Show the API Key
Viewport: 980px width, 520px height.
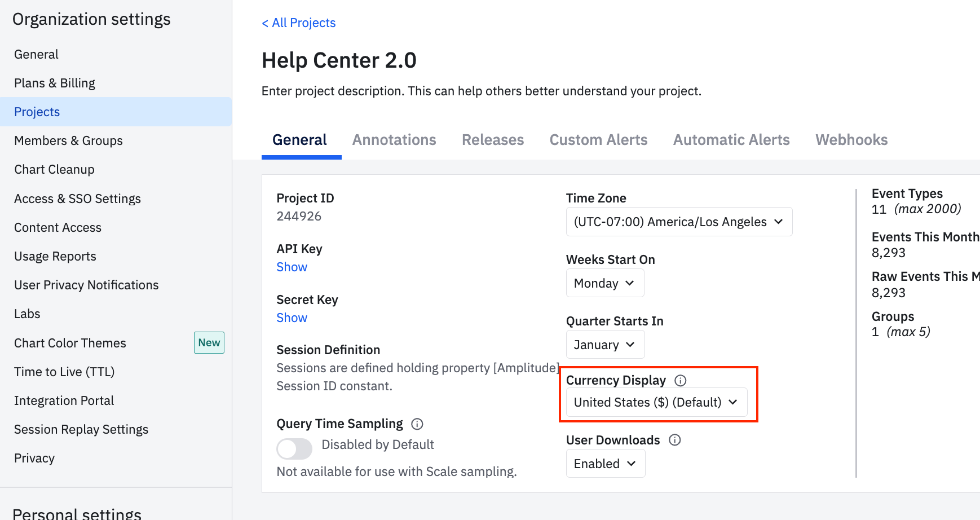point(292,267)
